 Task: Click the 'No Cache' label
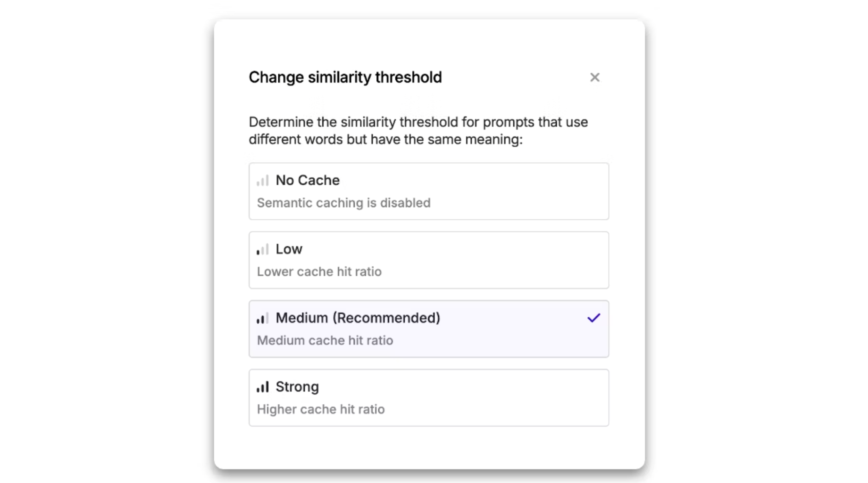[307, 180]
